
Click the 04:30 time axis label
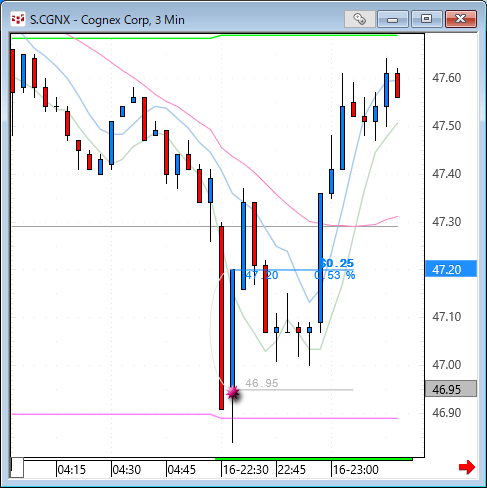pyautogui.click(x=126, y=470)
